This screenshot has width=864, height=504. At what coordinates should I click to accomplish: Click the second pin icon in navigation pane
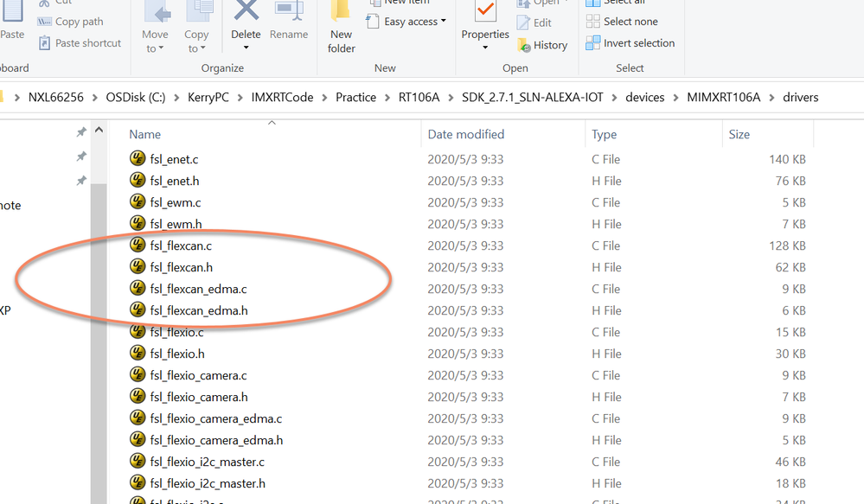coord(81,156)
